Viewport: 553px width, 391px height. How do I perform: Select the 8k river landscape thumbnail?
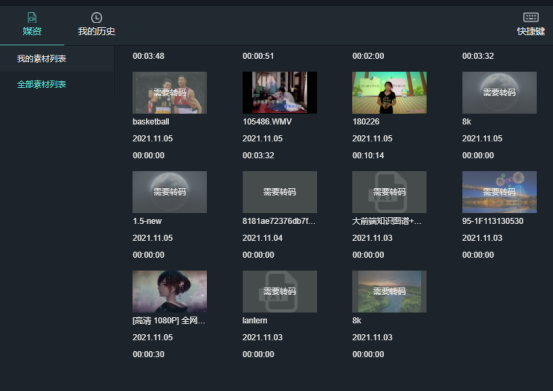pyautogui.click(x=389, y=292)
